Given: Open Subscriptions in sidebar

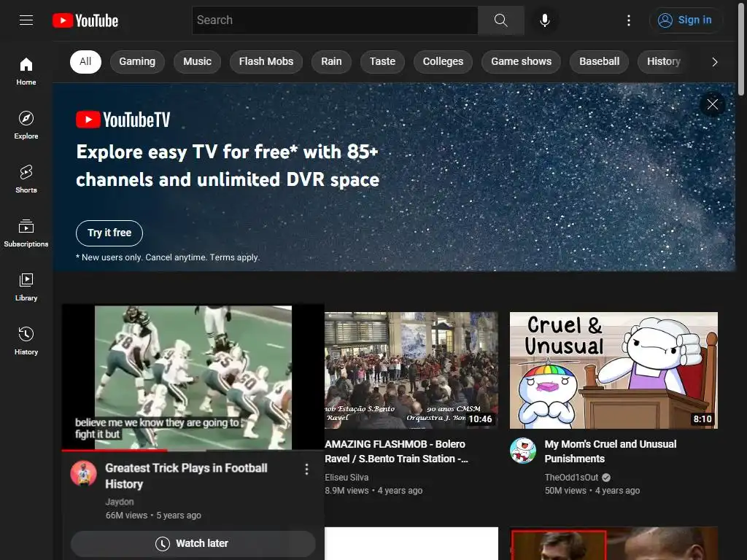Looking at the screenshot, I should click(26, 233).
